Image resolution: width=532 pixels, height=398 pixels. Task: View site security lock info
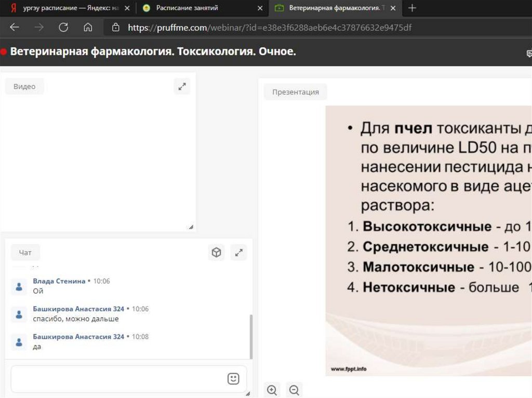pyautogui.click(x=116, y=28)
